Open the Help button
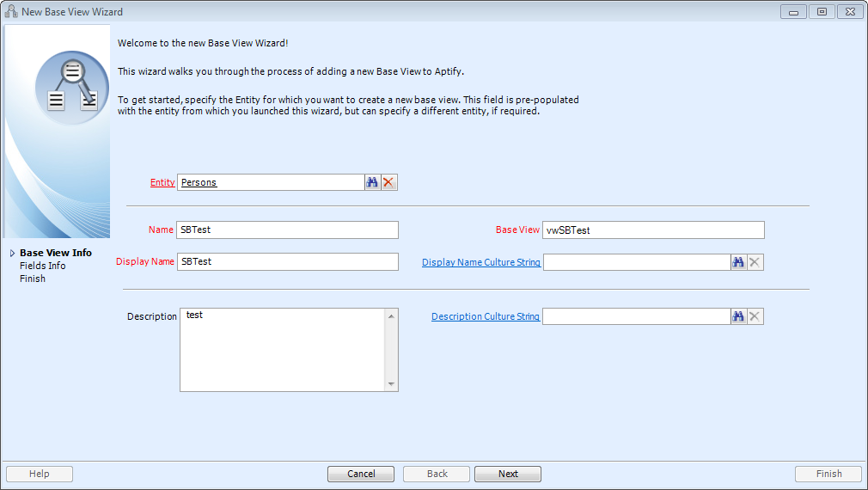868x490 pixels. 40,474
